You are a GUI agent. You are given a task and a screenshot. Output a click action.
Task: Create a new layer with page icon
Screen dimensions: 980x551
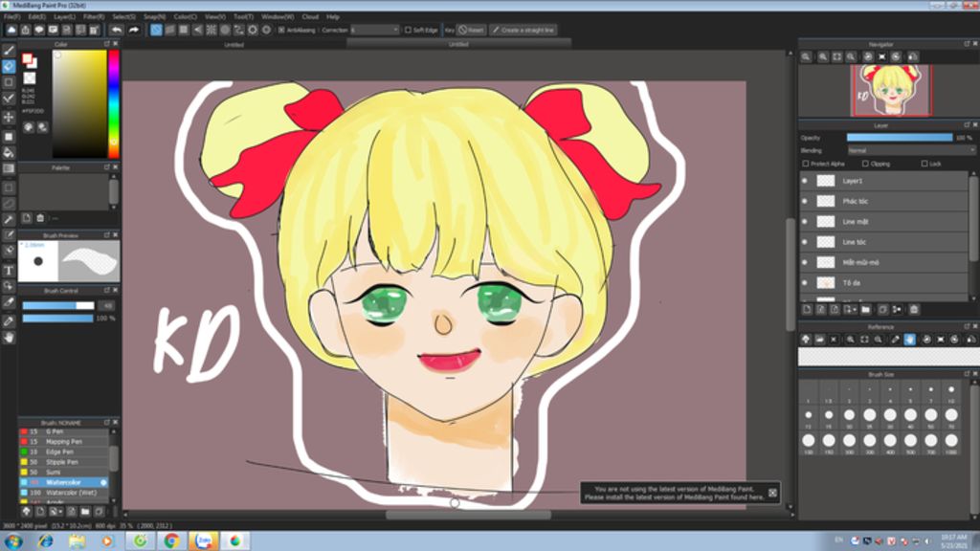pyautogui.click(x=807, y=309)
